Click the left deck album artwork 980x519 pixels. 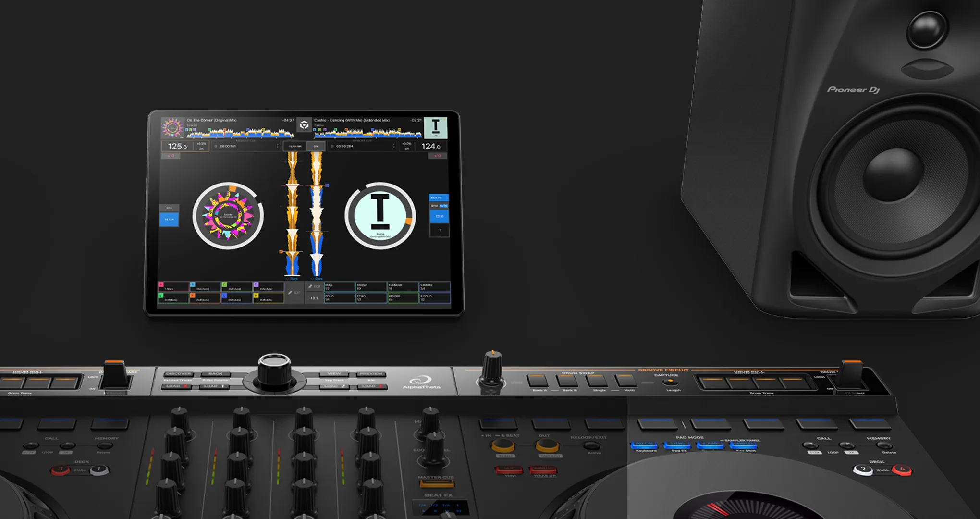coord(172,128)
